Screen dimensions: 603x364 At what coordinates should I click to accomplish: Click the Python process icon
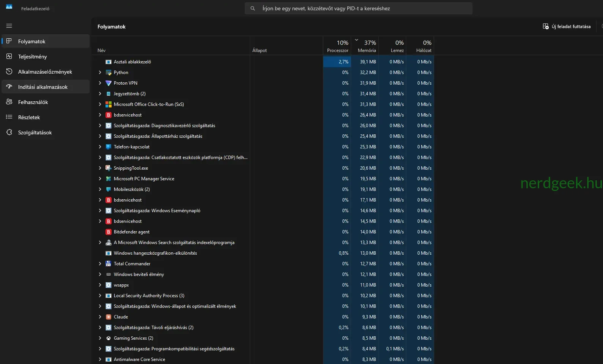(109, 72)
